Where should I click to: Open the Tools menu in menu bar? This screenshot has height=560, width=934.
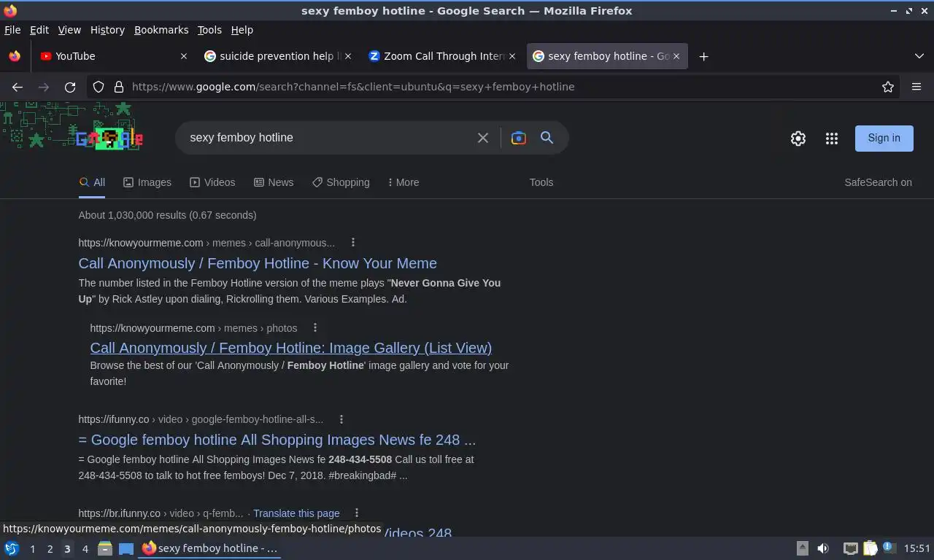point(209,30)
